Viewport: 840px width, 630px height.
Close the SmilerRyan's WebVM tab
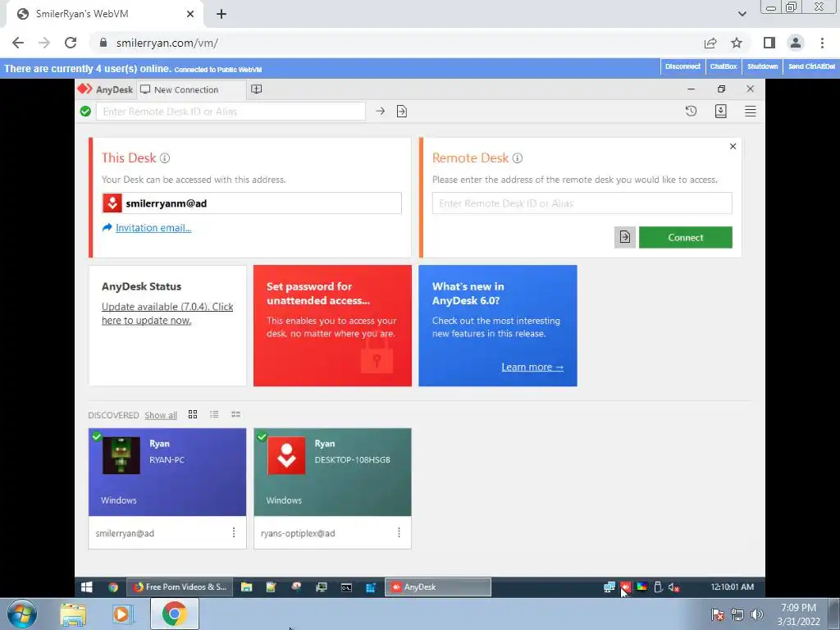tap(190, 14)
